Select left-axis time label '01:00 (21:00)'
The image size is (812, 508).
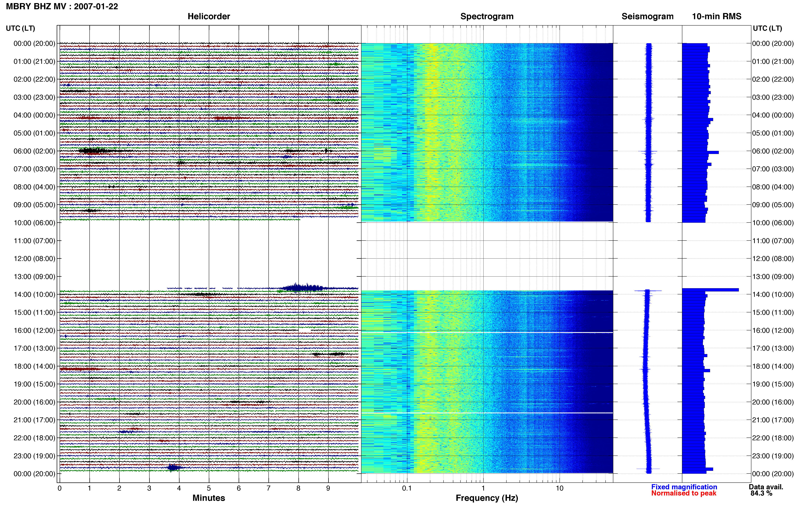[x=34, y=62]
